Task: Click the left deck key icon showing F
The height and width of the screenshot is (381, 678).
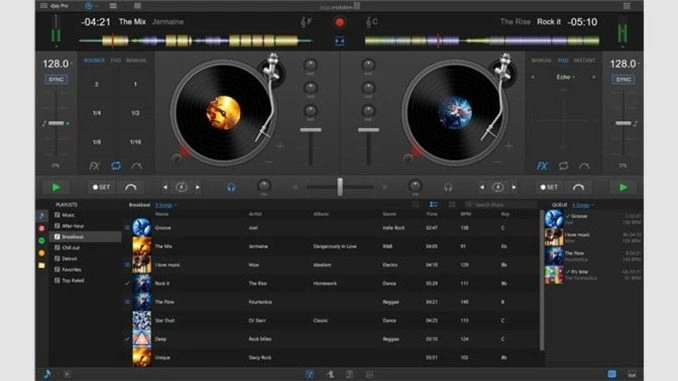Action: 306,22
